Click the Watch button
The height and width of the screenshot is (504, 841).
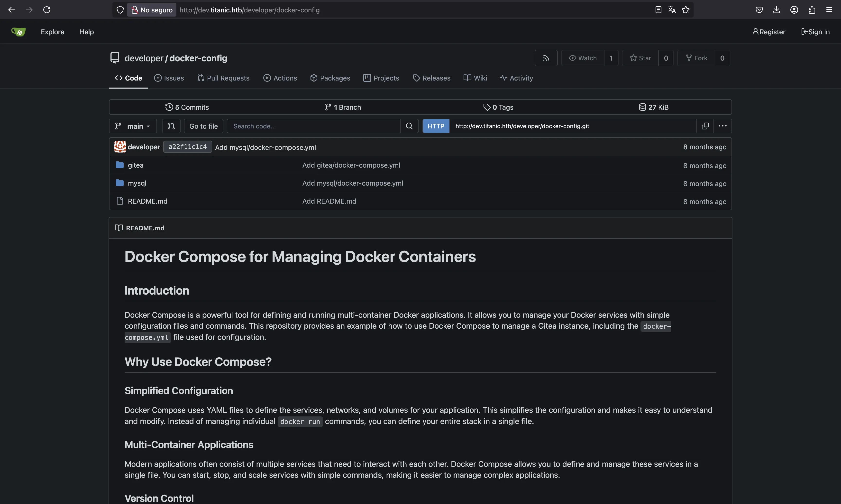(x=583, y=58)
